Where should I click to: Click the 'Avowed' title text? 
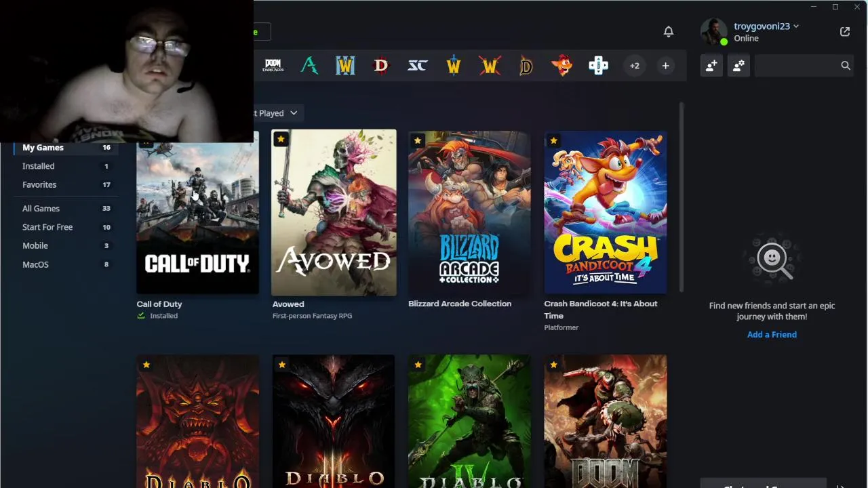pos(288,304)
